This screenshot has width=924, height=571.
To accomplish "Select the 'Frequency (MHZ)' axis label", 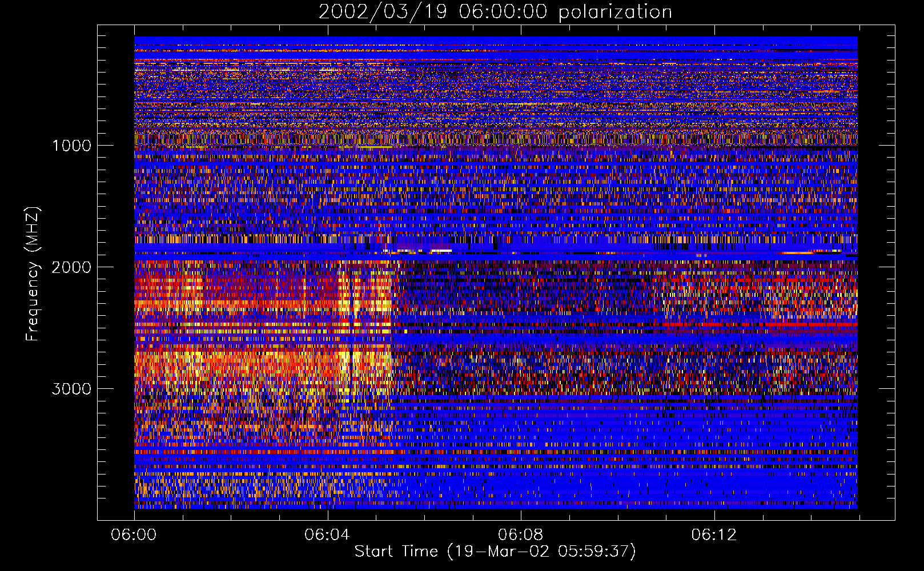I will [x=33, y=274].
